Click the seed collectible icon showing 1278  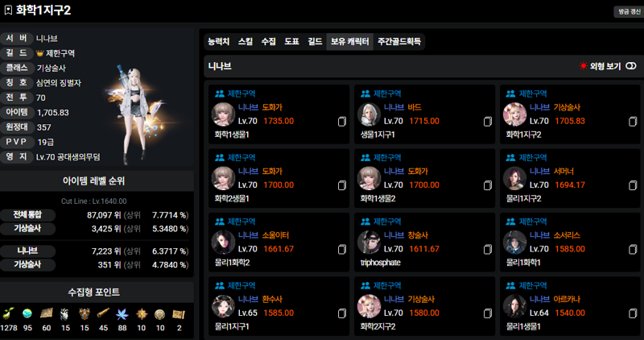tap(8, 314)
